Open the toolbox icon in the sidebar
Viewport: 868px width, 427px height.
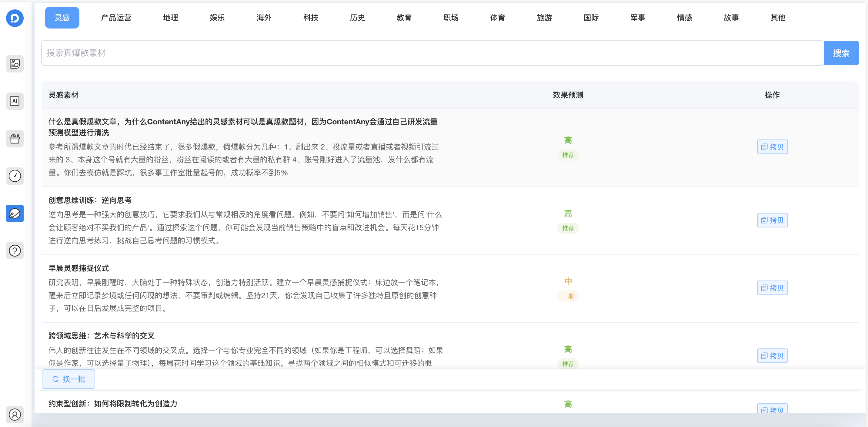click(15, 139)
